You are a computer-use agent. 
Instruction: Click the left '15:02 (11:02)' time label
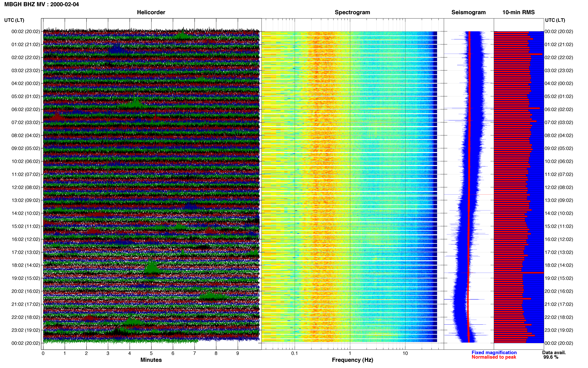coord(26,226)
